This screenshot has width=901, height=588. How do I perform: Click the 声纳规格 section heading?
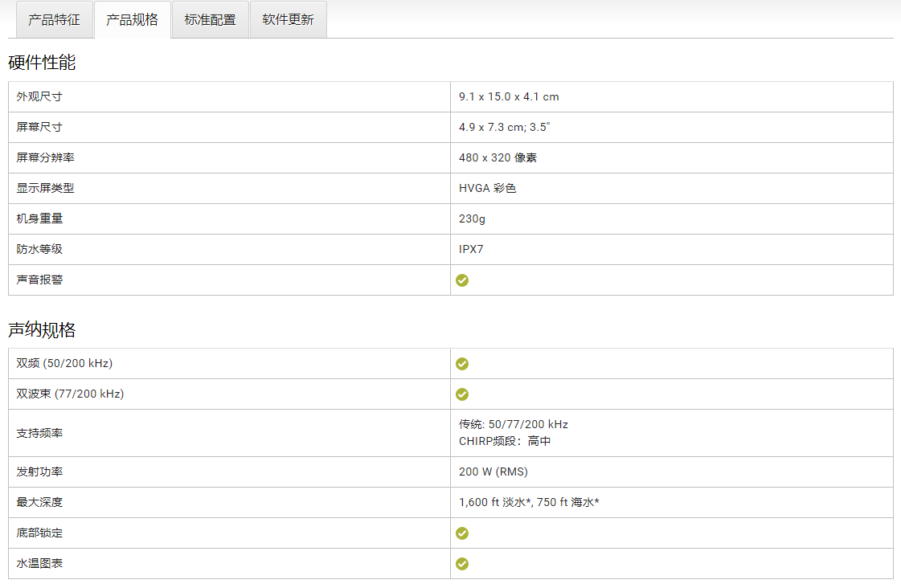pos(42,329)
